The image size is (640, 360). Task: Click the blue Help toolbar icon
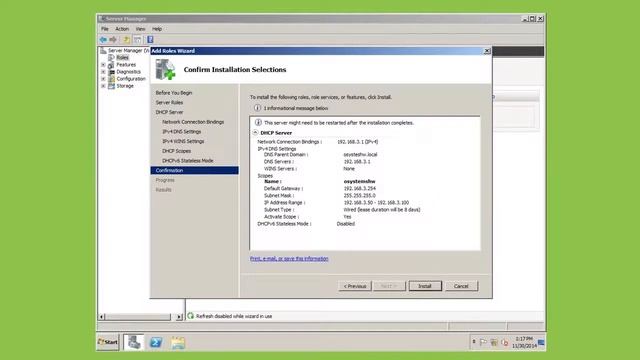tap(150, 40)
